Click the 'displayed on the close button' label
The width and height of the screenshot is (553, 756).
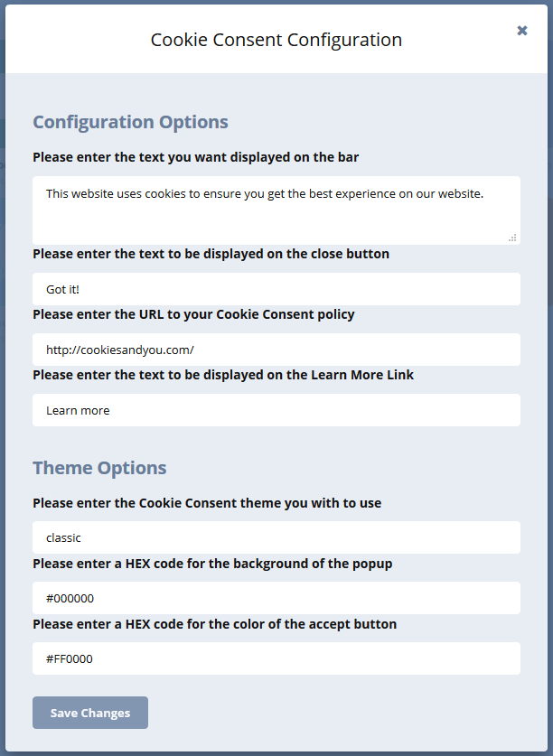[x=211, y=254]
